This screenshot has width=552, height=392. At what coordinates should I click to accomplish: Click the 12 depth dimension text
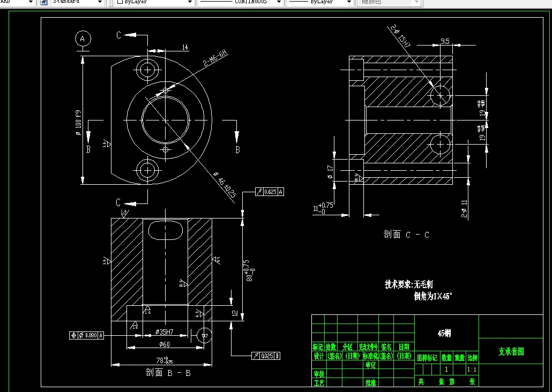click(235, 313)
